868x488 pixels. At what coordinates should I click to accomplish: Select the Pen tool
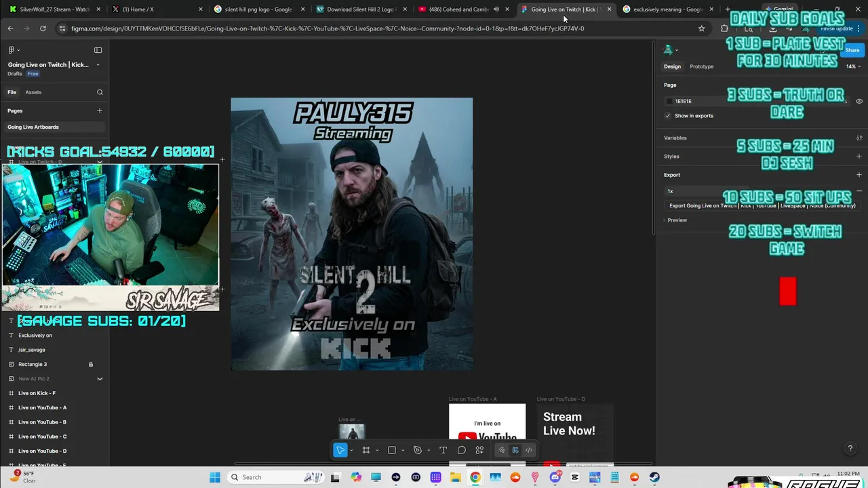coord(418,450)
